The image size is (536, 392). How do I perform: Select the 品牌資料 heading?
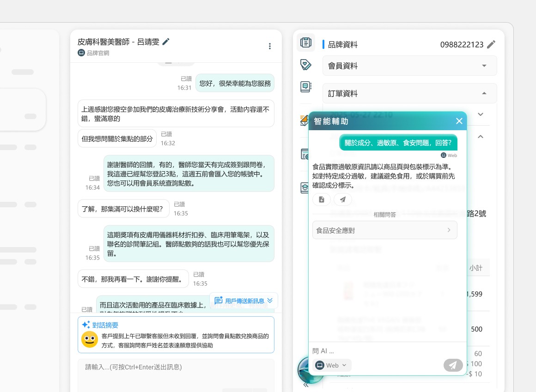pos(342,45)
